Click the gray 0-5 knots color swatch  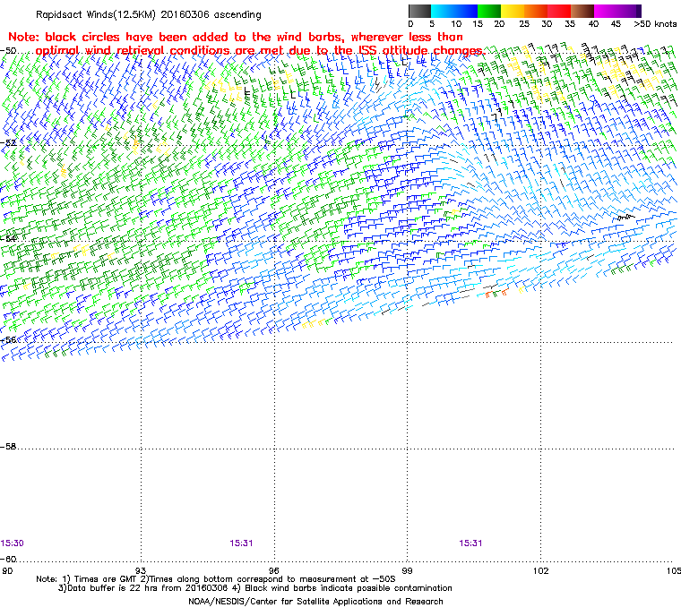[420, 11]
